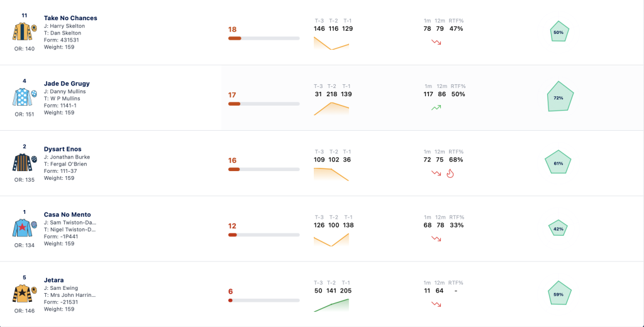644x327 pixels.
Task: Select the Jetara horse name
Action: pos(54,280)
